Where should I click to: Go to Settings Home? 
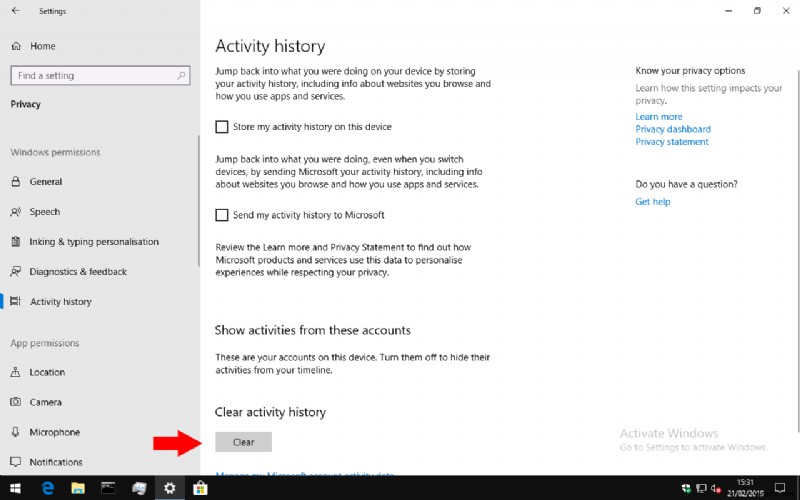(x=42, y=46)
